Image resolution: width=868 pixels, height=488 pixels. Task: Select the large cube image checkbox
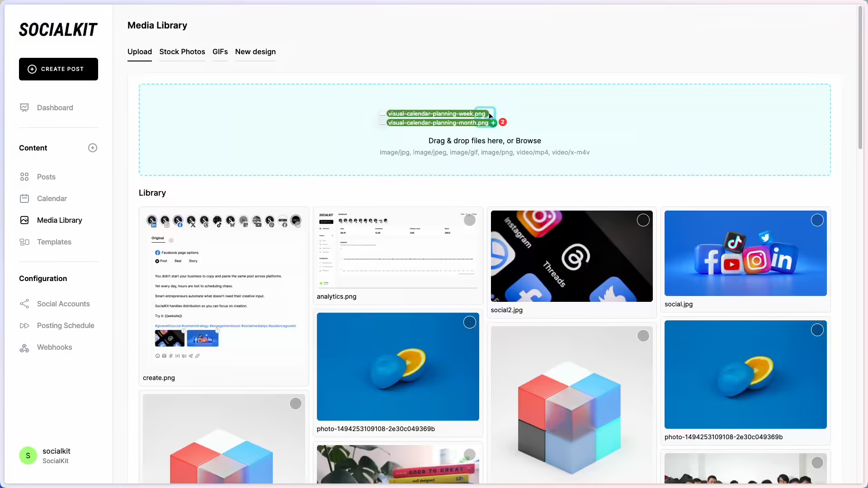pyautogui.click(x=643, y=336)
